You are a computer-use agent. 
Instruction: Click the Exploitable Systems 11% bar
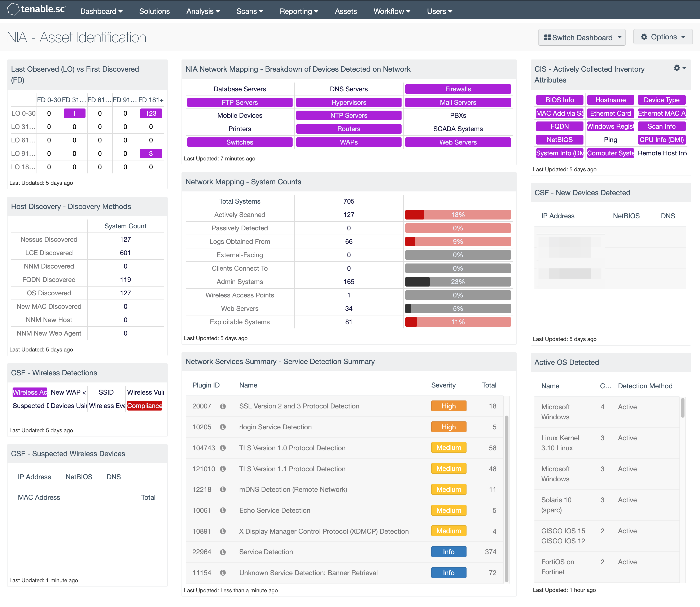point(458,322)
